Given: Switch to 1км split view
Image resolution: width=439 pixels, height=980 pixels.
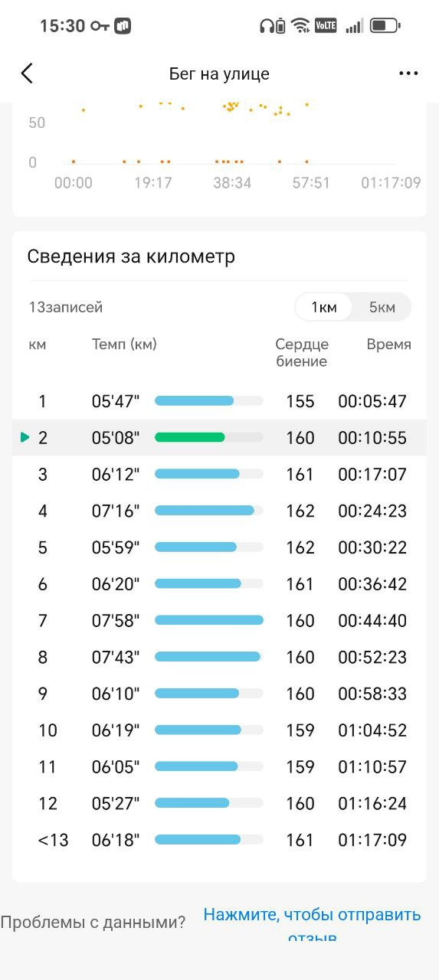Looking at the screenshot, I should point(323,307).
